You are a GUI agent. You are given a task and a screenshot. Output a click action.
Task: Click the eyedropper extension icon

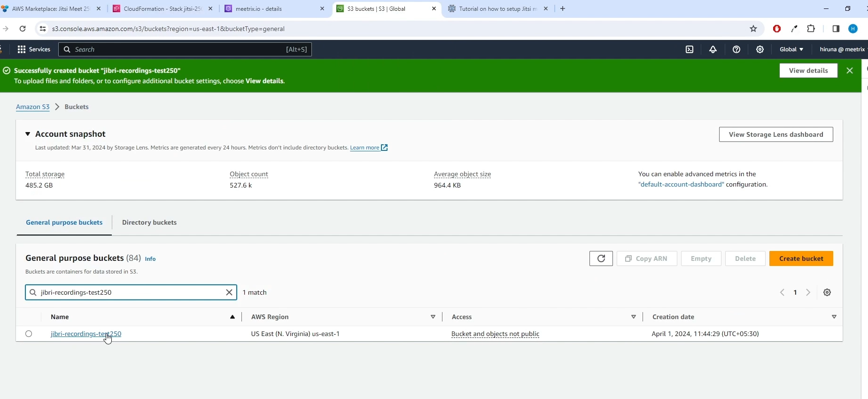[x=794, y=29]
